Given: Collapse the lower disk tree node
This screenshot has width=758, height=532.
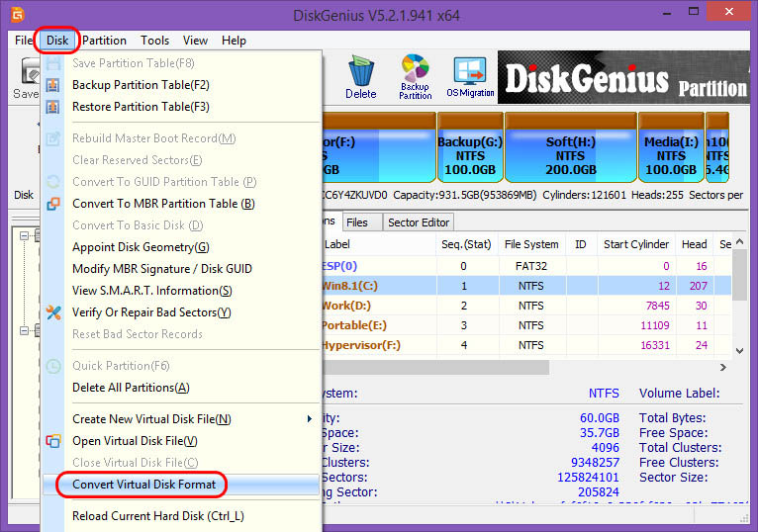Looking at the screenshot, I should 24,330.
